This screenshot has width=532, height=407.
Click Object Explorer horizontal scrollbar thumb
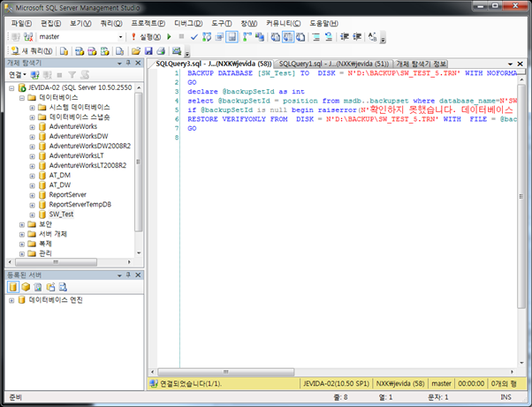pyautogui.click(x=56, y=262)
